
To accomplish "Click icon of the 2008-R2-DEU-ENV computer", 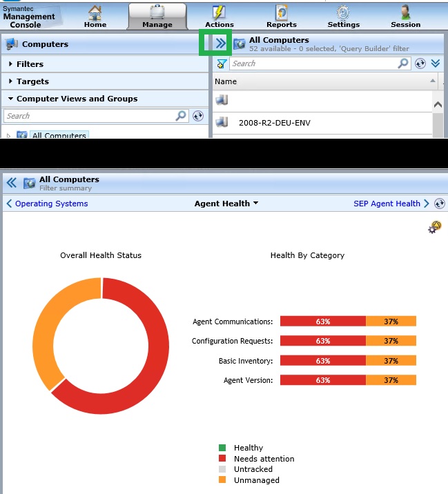I will [222, 122].
